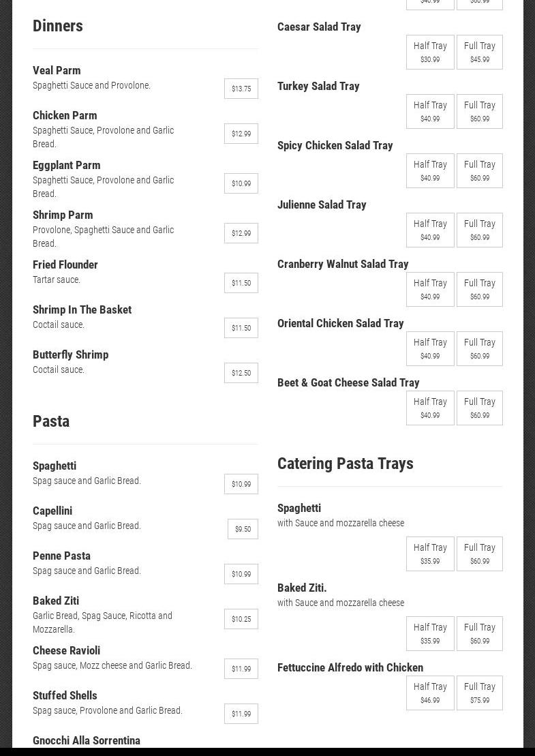Click the Veal Parm $13.75 price button
535x756 pixels.
pyautogui.click(x=241, y=89)
